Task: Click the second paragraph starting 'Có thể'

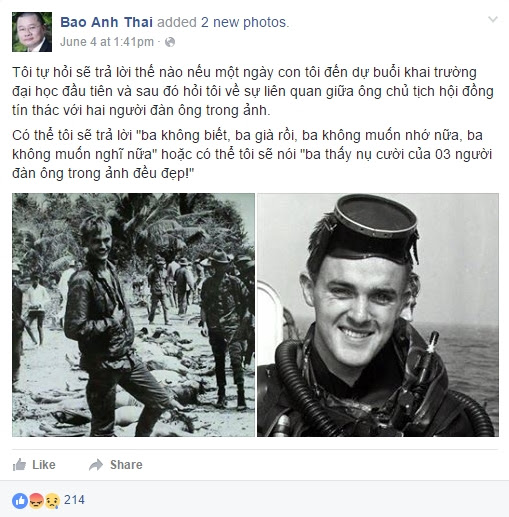Action: 252,154
